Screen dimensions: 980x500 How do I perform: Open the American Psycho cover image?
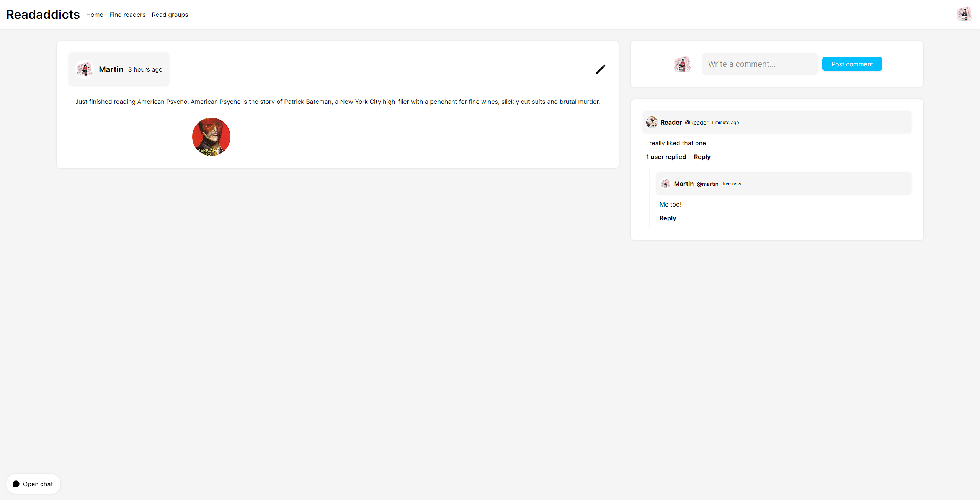(x=211, y=137)
